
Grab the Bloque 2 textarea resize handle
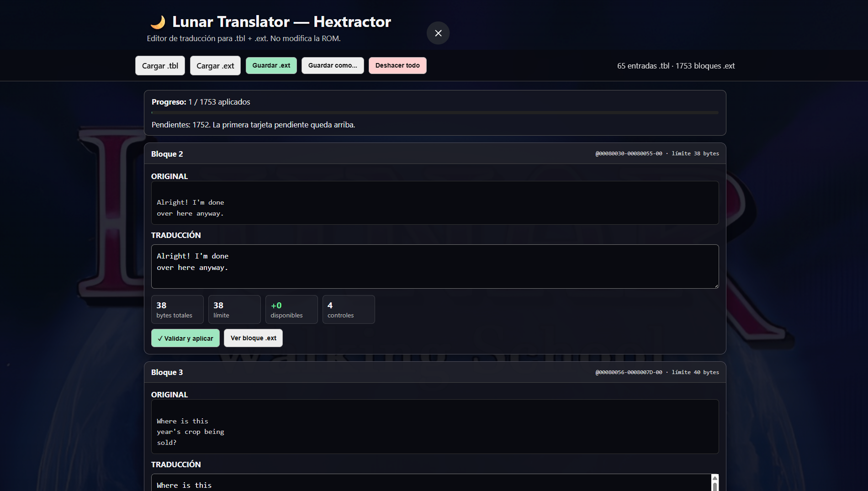point(716,285)
